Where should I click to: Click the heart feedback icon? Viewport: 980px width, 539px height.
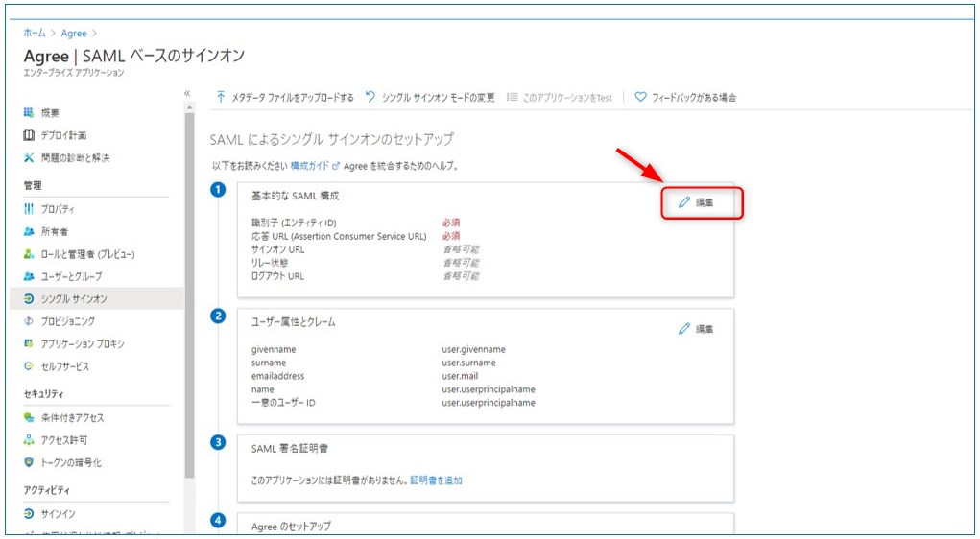pos(640,98)
